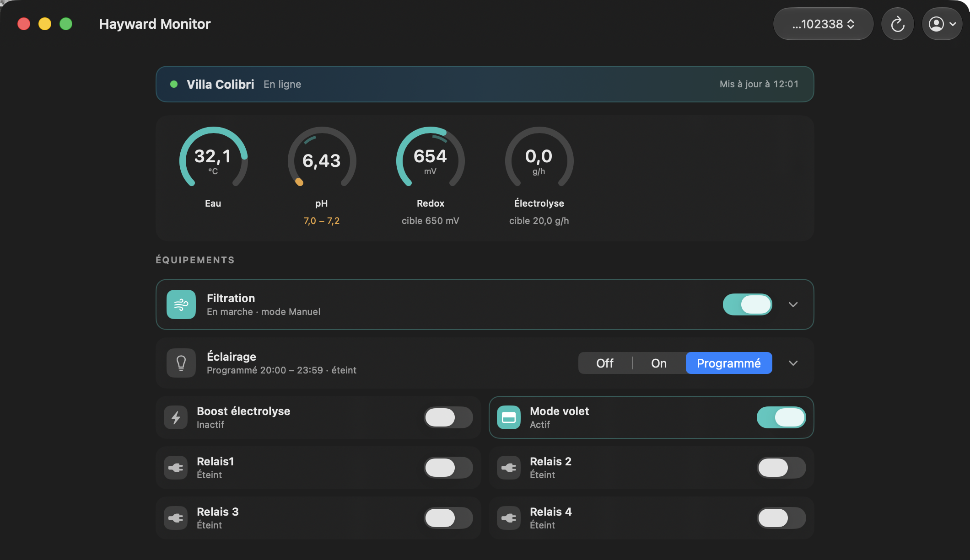Image resolution: width=970 pixels, height=560 pixels.
Task: Click the 'Inactif' status under Boost électrolyse
Action: (x=210, y=425)
